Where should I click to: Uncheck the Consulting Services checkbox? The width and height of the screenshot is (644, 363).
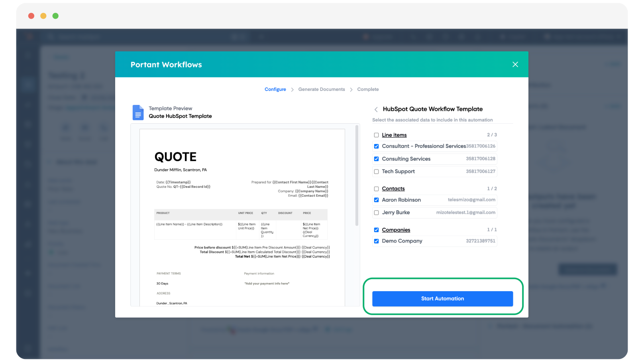pyautogui.click(x=376, y=159)
